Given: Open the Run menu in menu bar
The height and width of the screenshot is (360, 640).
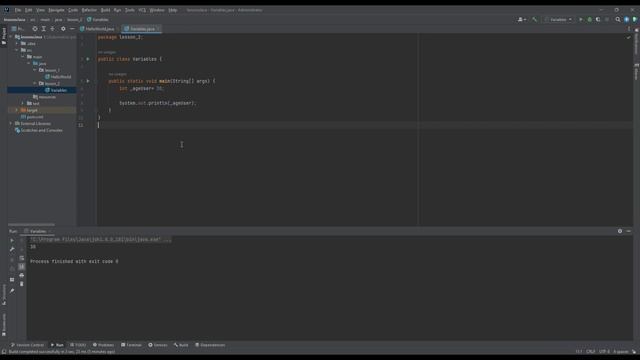Looking at the screenshot, I should click(x=118, y=10).
